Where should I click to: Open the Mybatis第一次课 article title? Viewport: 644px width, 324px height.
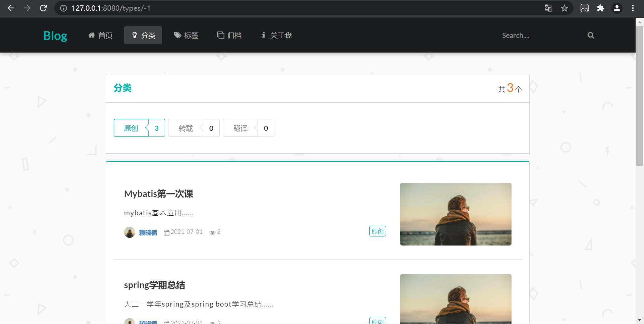[159, 194]
